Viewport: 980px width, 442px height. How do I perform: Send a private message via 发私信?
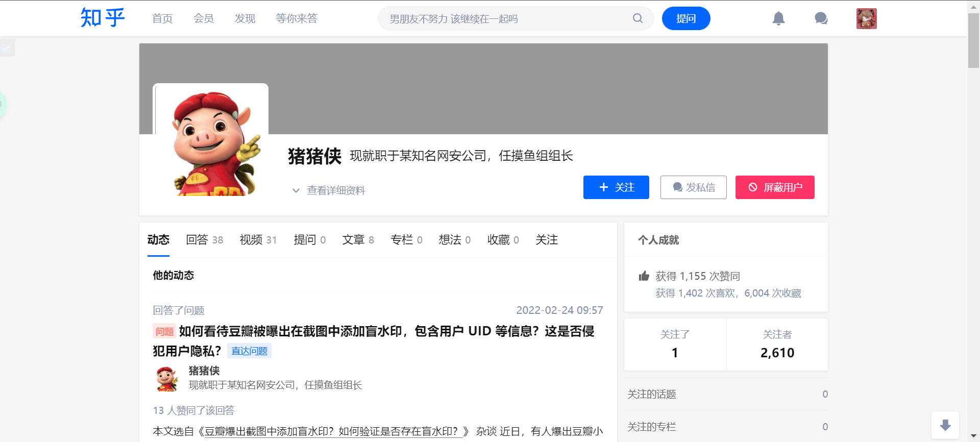pos(693,187)
